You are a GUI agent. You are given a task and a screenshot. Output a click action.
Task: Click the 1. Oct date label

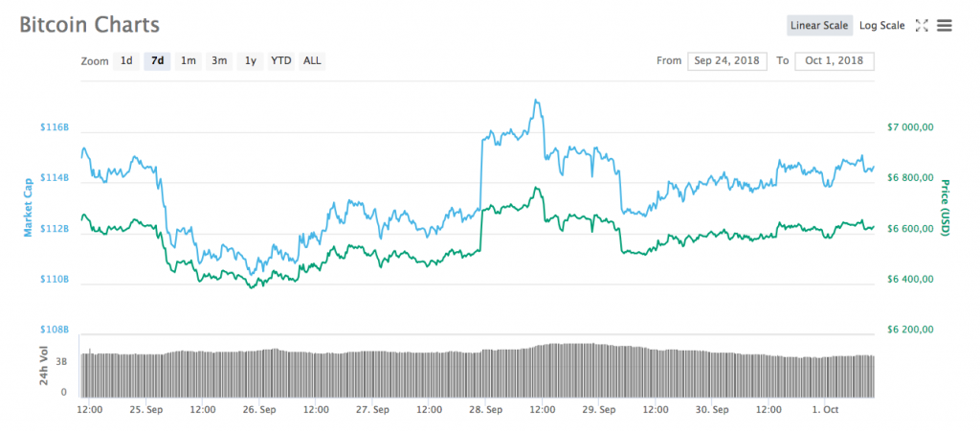[x=825, y=410]
